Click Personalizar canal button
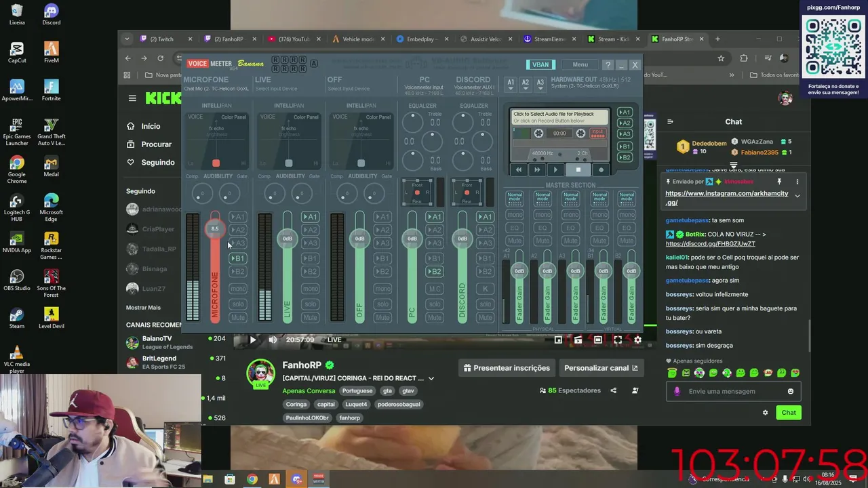 click(x=601, y=368)
